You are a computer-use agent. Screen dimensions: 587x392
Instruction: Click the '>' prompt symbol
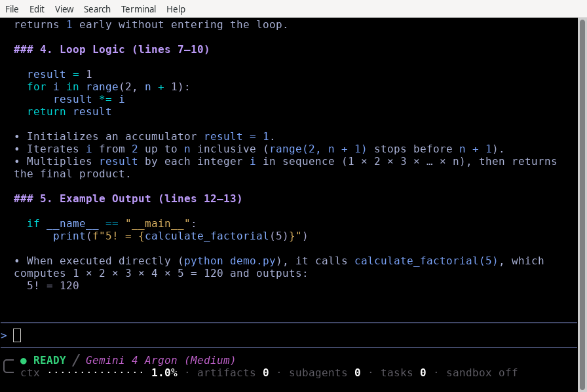[4, 336]
